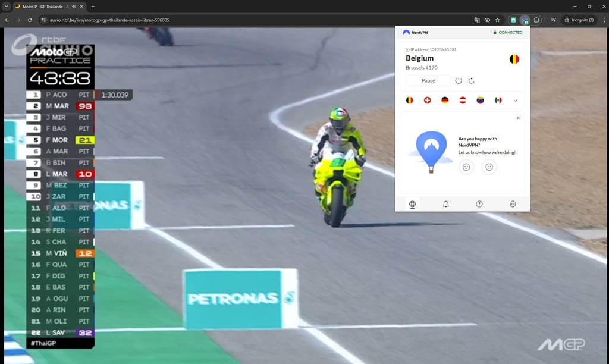Click the #ThaiGP hashtag label

(x=43, y=343)
